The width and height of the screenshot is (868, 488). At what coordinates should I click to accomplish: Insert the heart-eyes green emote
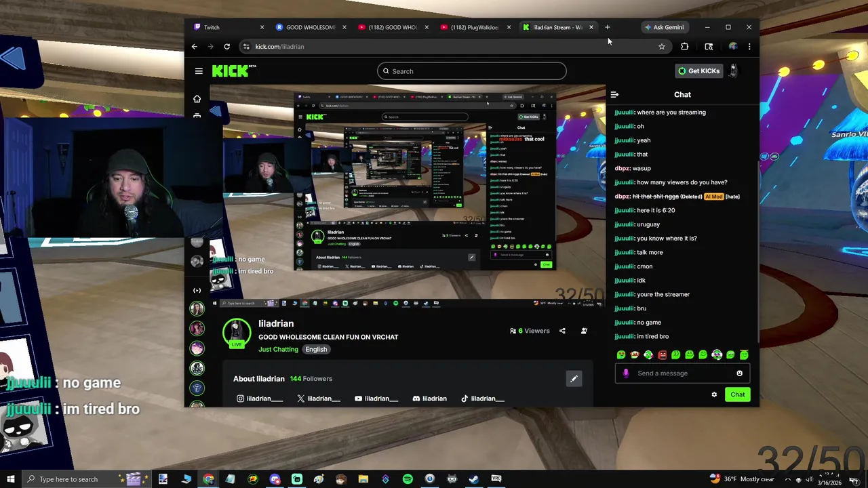pyautogui.click(x=621, y=354)
